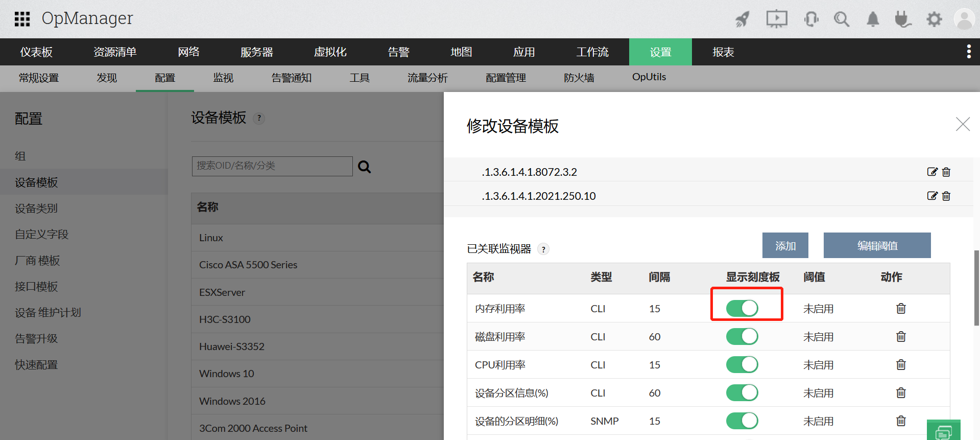Click help icon beside 已关联监视器
This screenshot has width=980, height=440.
[x=543, y=249]
